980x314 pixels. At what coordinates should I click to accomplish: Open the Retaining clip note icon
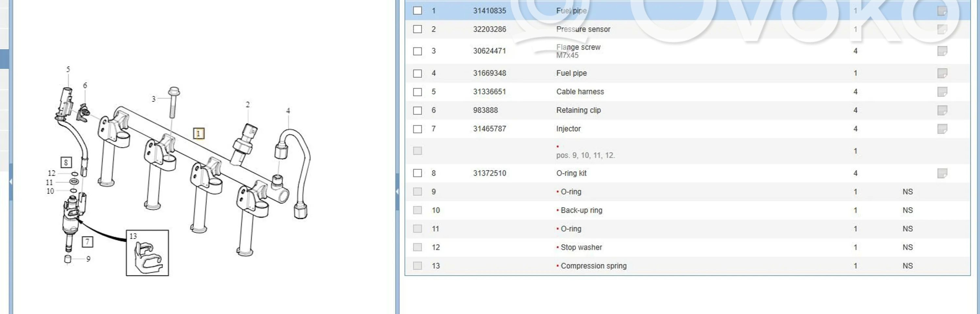(942, 110)
